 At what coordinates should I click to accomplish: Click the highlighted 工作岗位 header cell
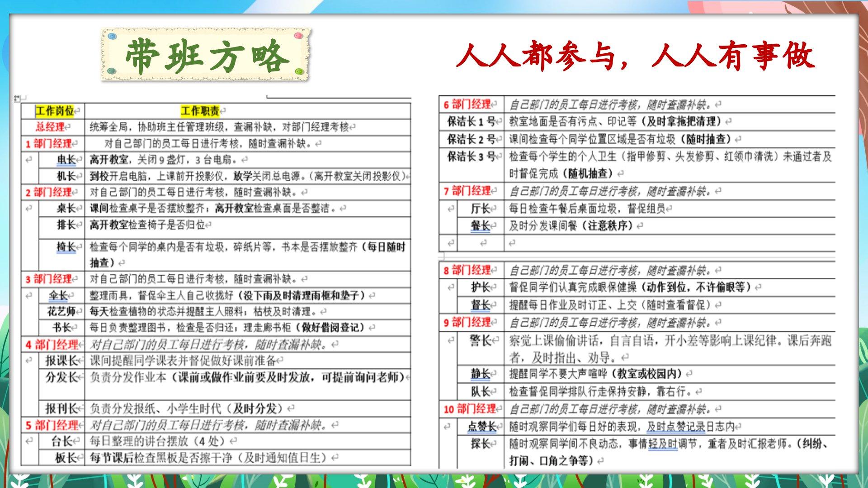pyautogui.click(x=55, y=111)
